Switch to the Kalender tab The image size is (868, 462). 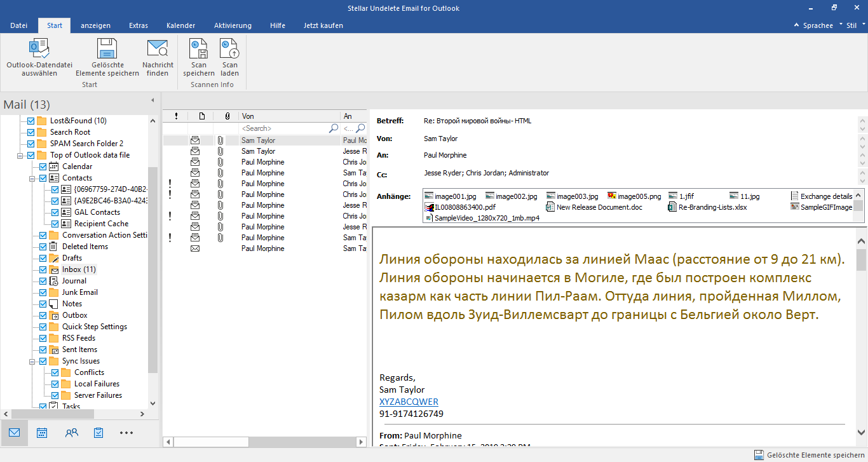[x=180, y=25]
